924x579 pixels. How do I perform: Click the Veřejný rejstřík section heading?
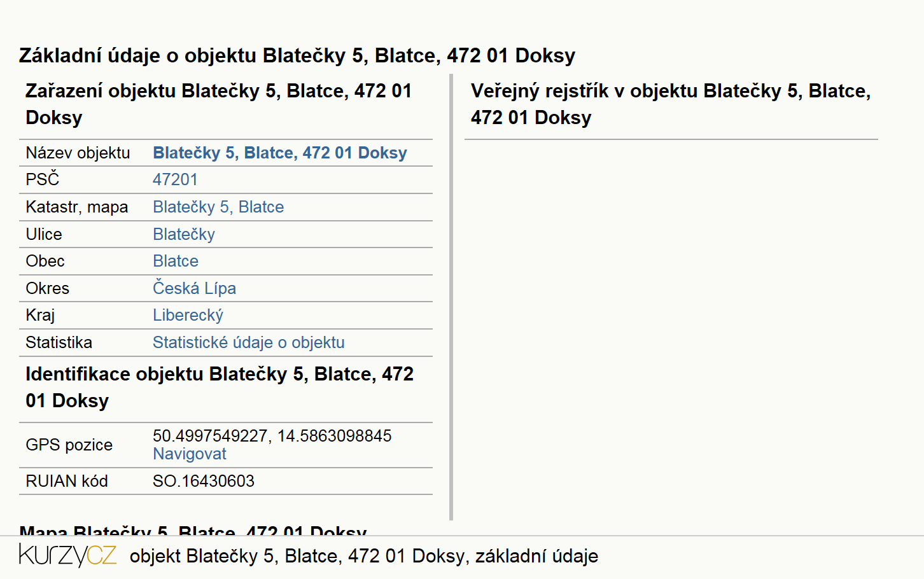(671, 104)
